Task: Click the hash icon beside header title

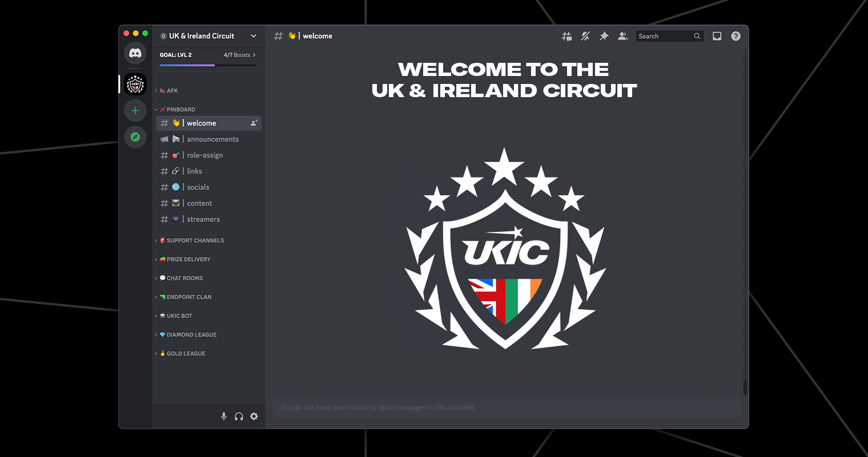Action: [278, 36]
